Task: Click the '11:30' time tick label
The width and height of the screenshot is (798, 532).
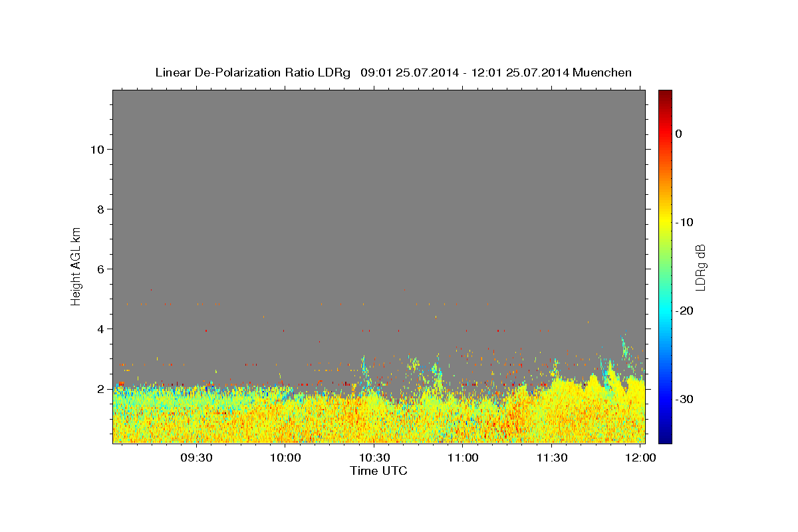Action: tap(552, 458)
